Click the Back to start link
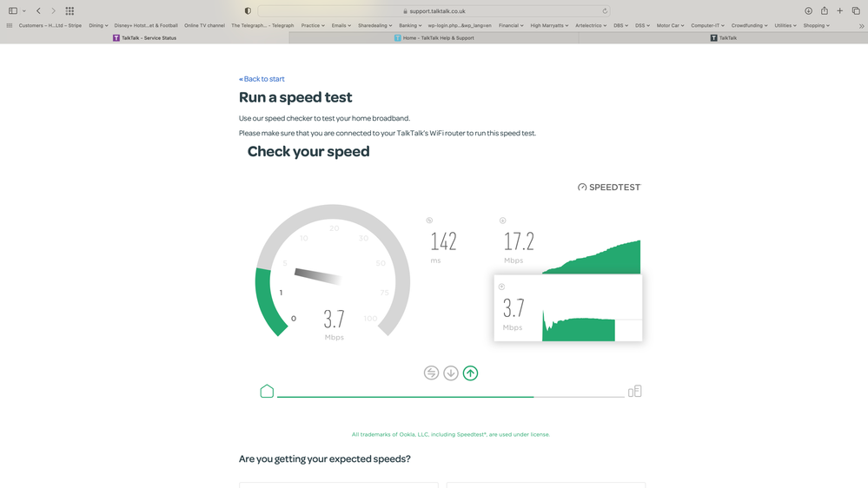868x488 pixels. (x=262, y=79)
